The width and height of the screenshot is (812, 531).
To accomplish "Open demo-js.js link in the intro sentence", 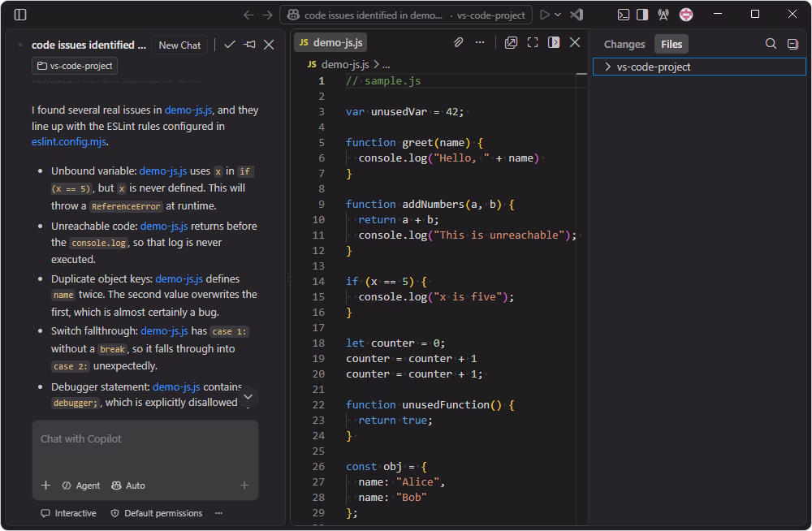I will [x=188, y=110].
